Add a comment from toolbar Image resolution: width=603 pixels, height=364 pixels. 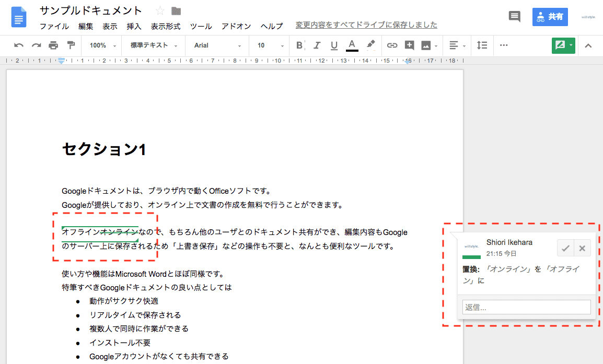[410, 45]
